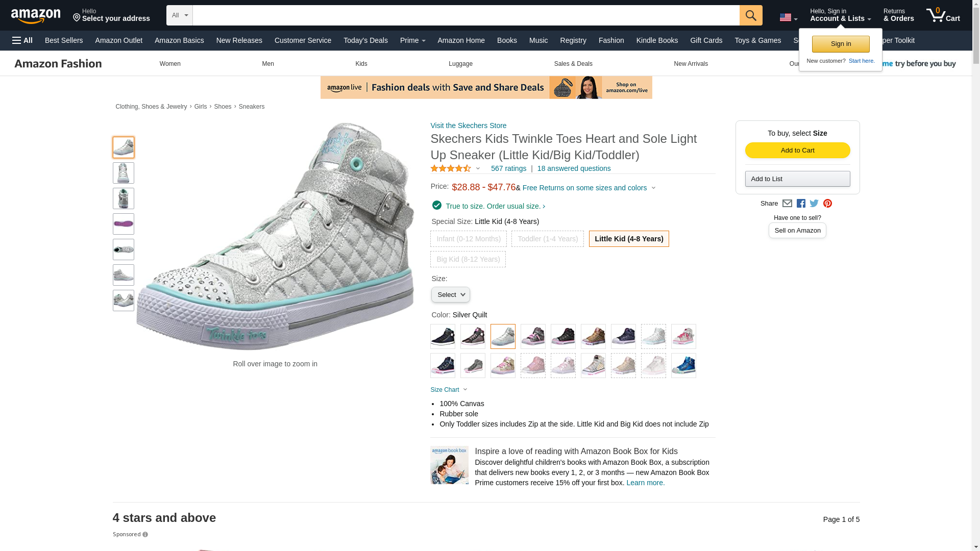Image resolution: width=980 pixels, height=551 pixels.
Task: Share the product on Twitter
Action: (x=814, y=204)
